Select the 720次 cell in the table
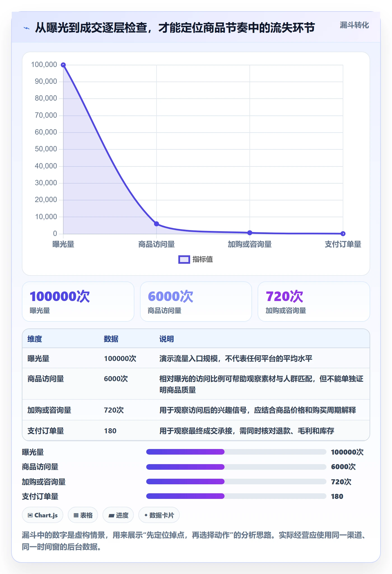The width and height of the screenshot is (392, 574). [x=114, y=410]
